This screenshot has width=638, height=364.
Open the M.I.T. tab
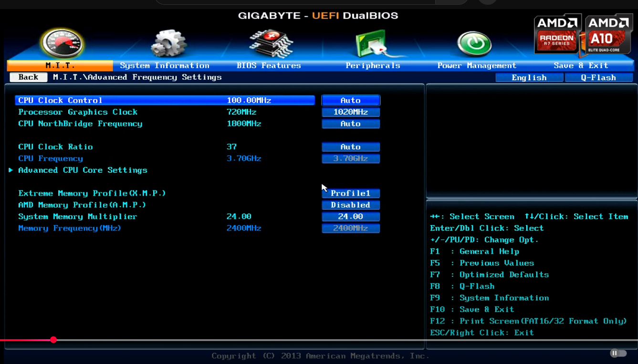point(60,66)
